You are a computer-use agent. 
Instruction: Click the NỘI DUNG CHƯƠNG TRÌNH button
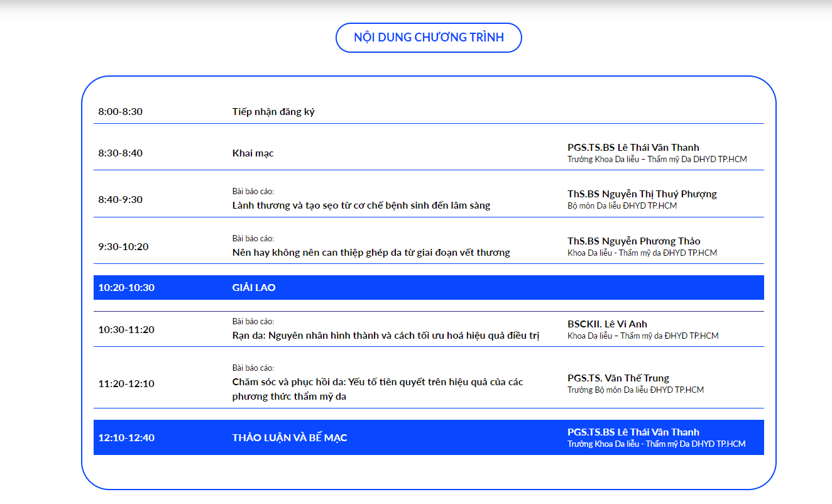pos(429,38)
